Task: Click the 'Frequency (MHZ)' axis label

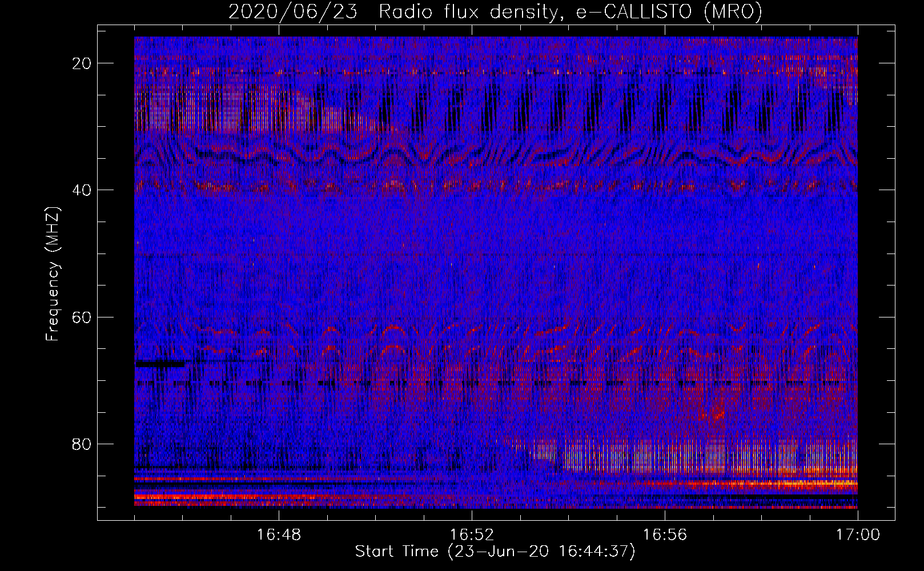Action: pos(53,274)
